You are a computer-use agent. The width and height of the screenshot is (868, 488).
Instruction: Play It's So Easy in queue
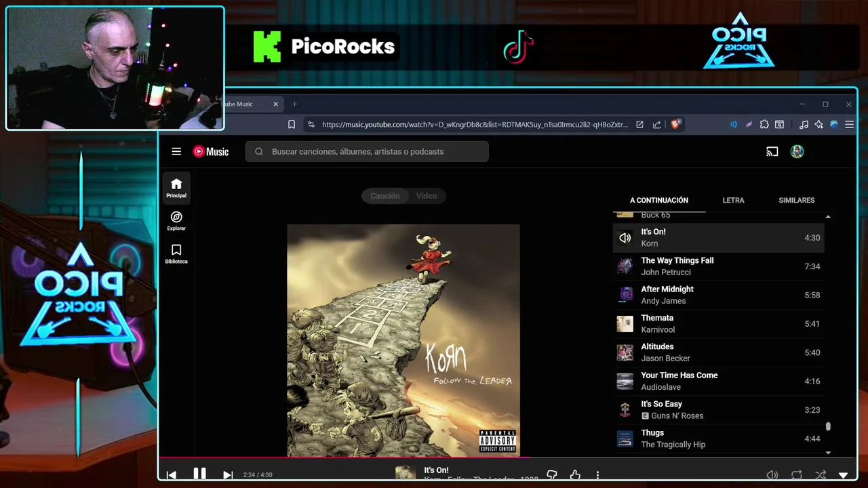[x=719, y=410]
